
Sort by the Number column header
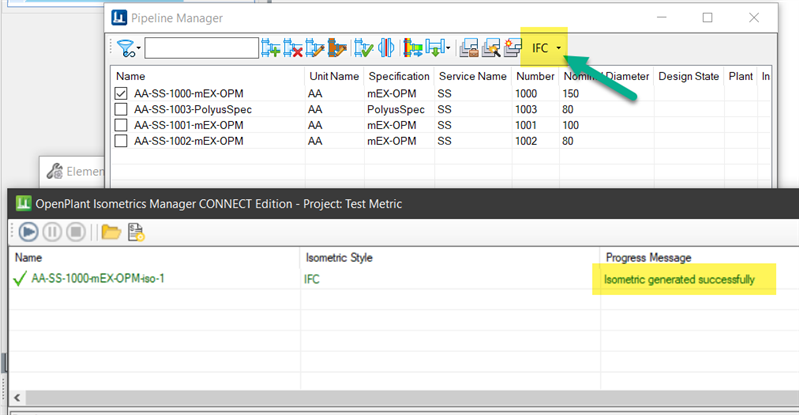click(x=535, y=76)
